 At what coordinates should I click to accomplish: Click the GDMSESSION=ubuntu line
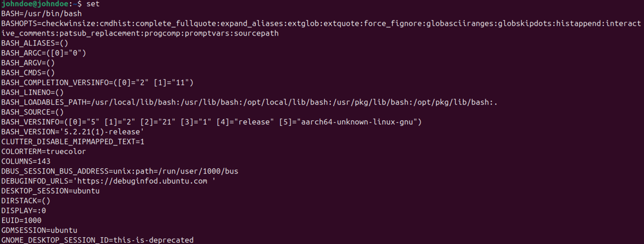(39, 230)
